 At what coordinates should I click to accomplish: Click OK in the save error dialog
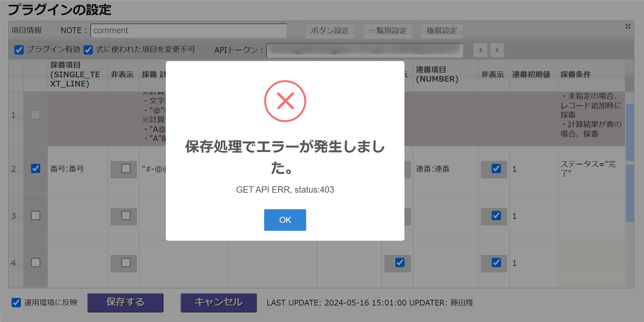(285, 220)
